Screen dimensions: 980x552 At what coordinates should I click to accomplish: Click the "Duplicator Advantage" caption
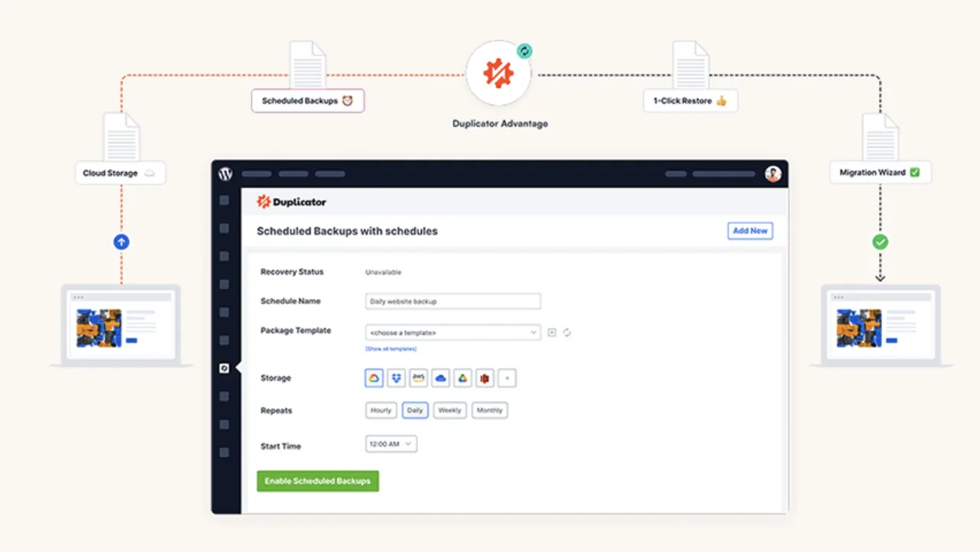click(498, 123)
